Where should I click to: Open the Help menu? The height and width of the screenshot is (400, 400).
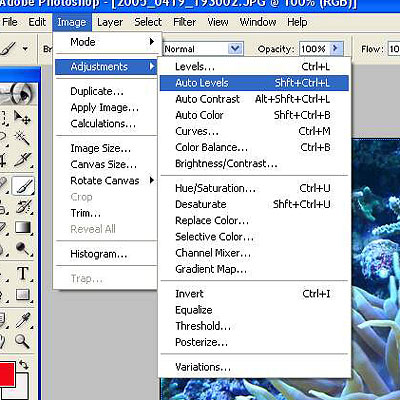tap(297, 22)
